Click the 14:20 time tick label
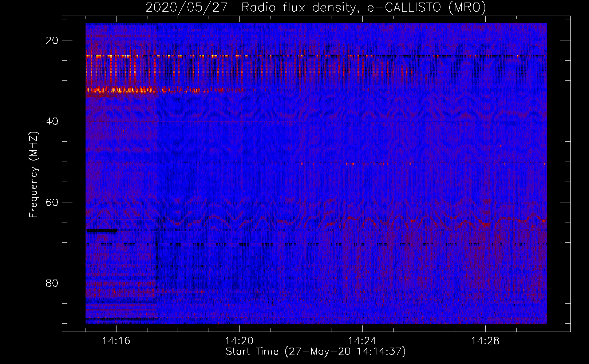Screen dimensions: 589x364 pyautogui.click(x=239, y=341)
